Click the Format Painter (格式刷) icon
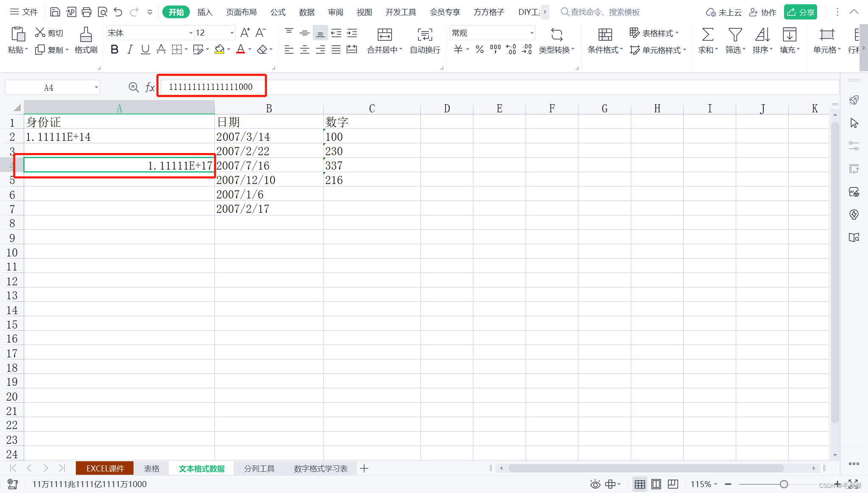 (86, 35)
